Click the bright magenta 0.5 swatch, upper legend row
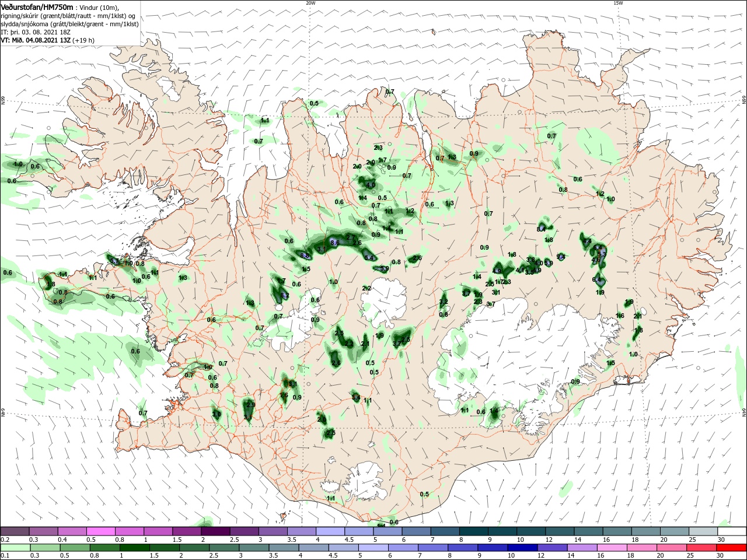The height and width of the screenshot is (560, 747). [x=100, y=531]
